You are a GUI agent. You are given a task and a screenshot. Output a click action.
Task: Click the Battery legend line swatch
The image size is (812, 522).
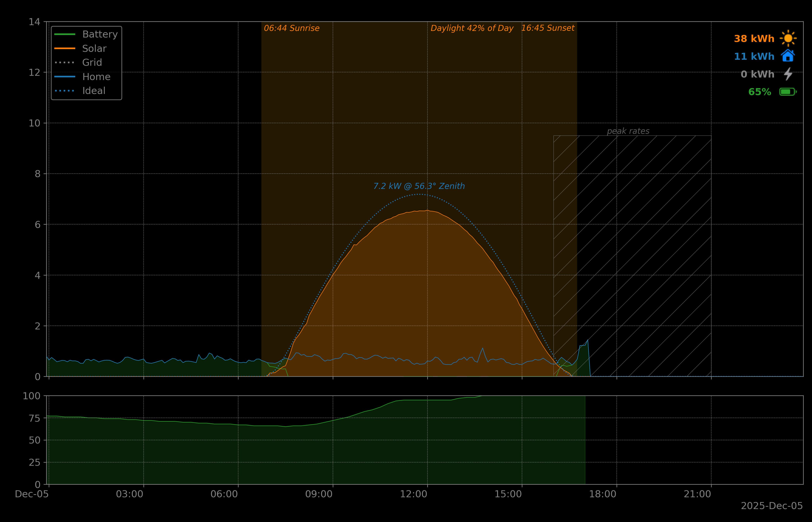tap(65, 34)
